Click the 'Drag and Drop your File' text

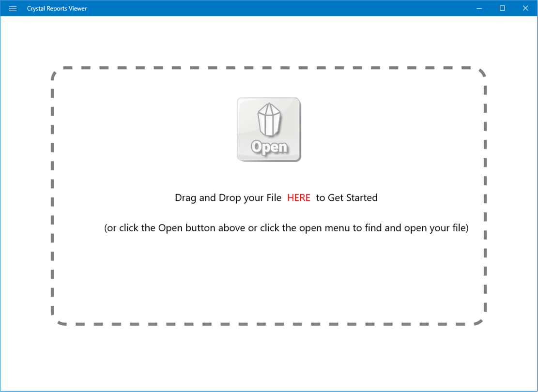tap(228, 198)
